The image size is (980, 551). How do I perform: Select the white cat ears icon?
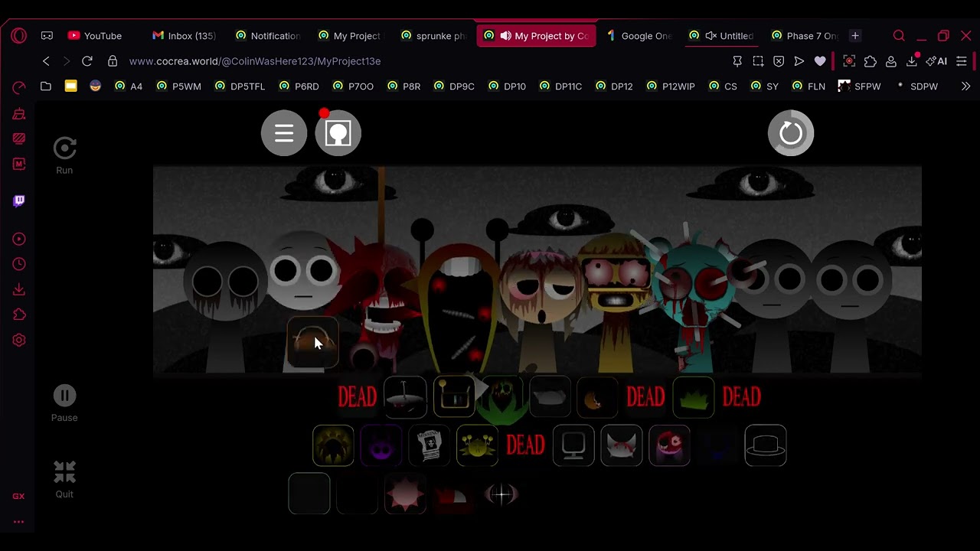click(622, 445)
